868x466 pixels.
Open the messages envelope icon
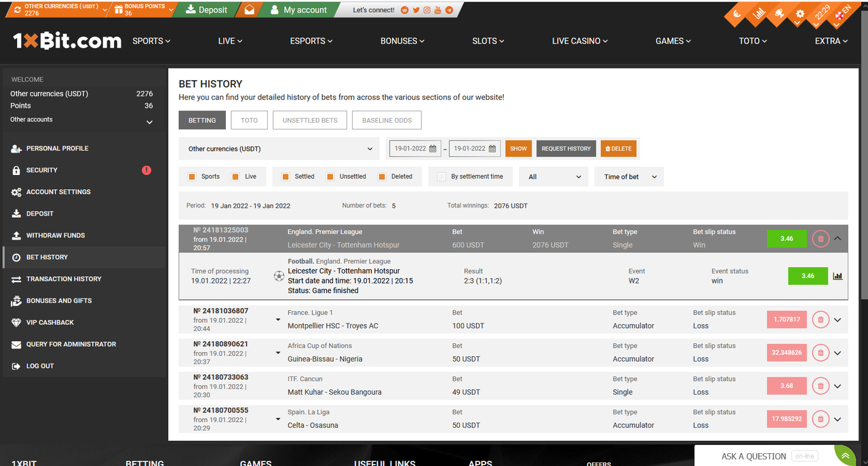[x=250, y=10]
